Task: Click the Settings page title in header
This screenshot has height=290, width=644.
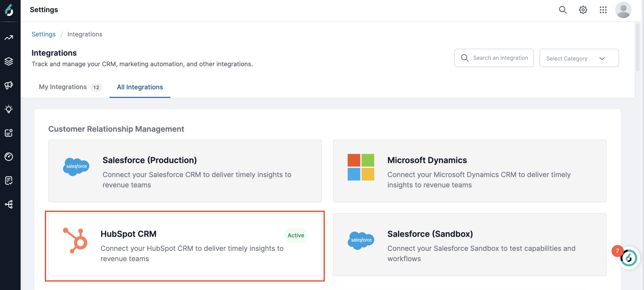Action: point(44,10)
